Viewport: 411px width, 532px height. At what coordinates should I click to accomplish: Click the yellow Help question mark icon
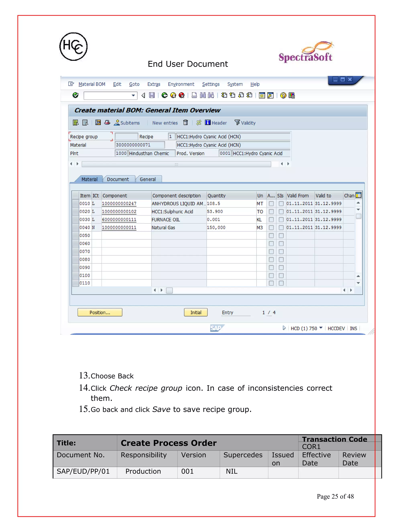pos(283,96)
